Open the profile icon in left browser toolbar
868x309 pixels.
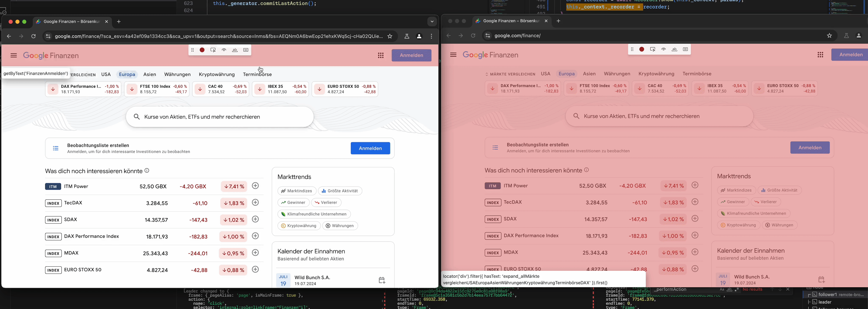click(419, 36)
